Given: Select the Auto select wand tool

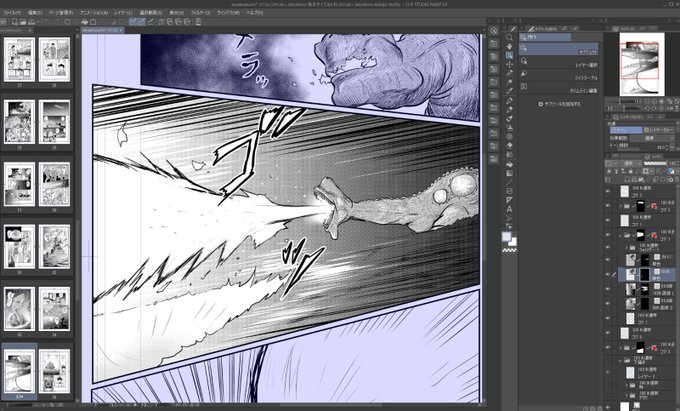Looking at the screenshot, I should (510, 82).
